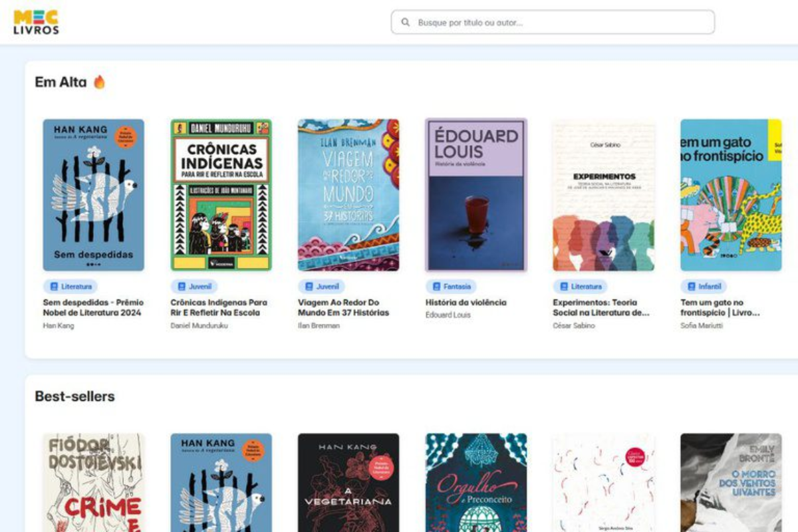
Task: Click the MEC Livros logo
Action: [37, 22]
